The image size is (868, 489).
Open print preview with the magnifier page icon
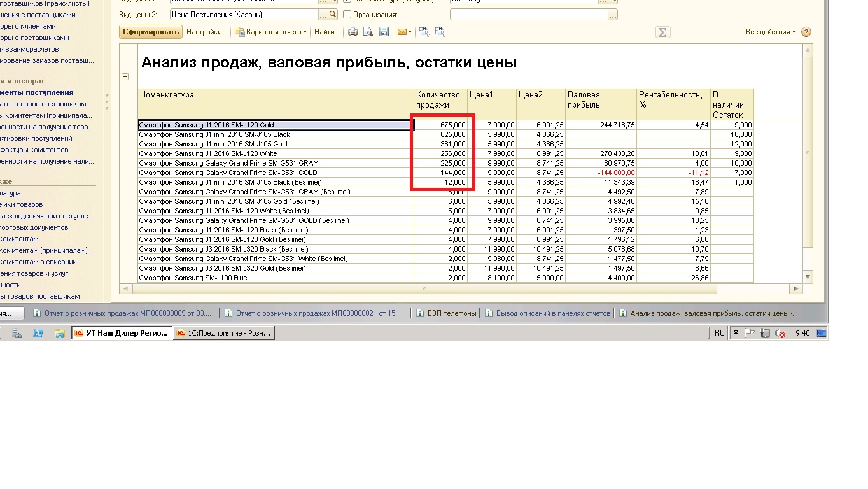pyautogui.click(x=368, y=32)
